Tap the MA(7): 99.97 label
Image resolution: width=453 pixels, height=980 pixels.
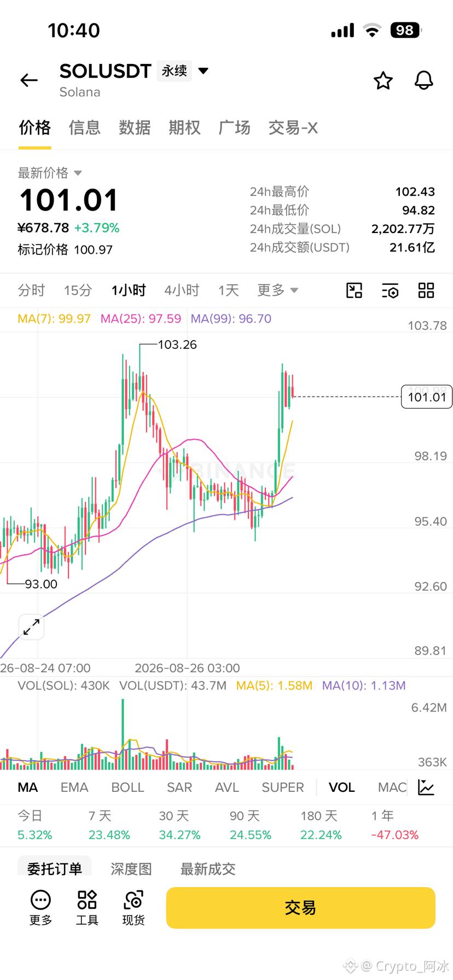click(54, 319)
